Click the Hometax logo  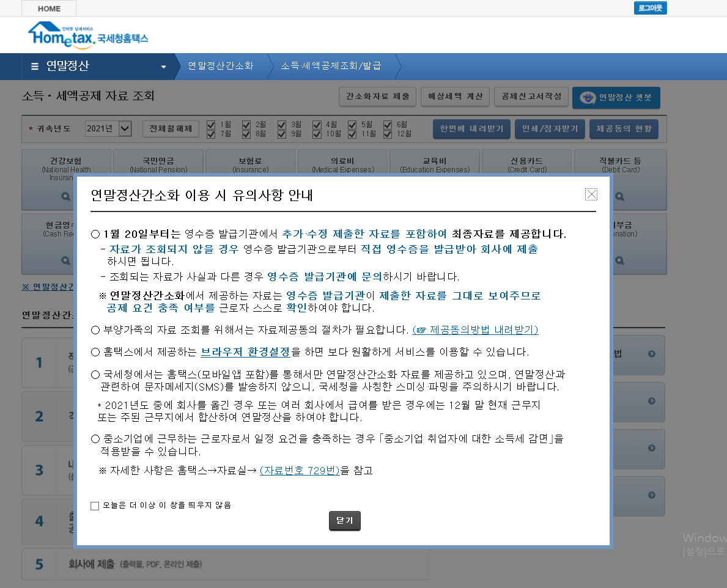[87, 35]
